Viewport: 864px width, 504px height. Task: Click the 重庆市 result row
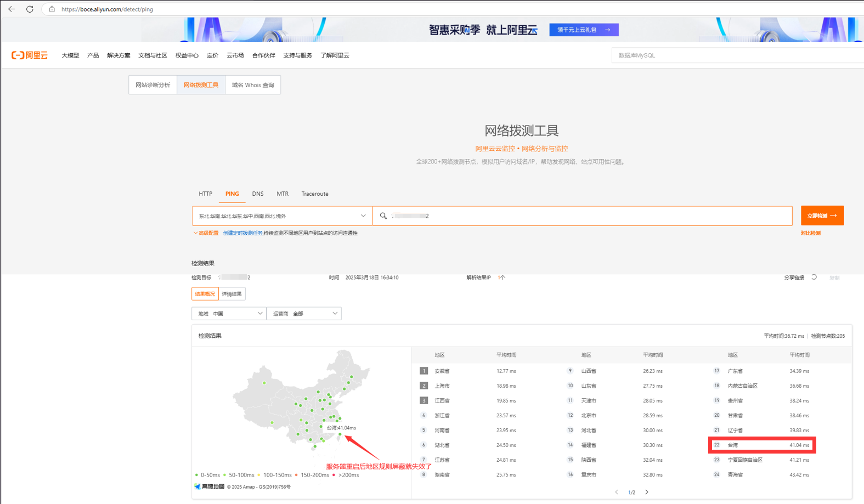(632, 474)
